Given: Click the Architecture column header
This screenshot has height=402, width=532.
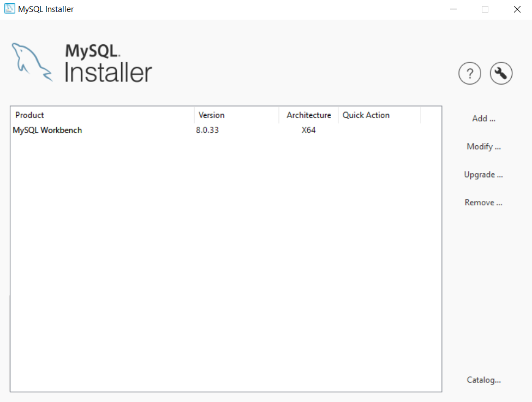Looking at the screenshot, I should point(308,115).
